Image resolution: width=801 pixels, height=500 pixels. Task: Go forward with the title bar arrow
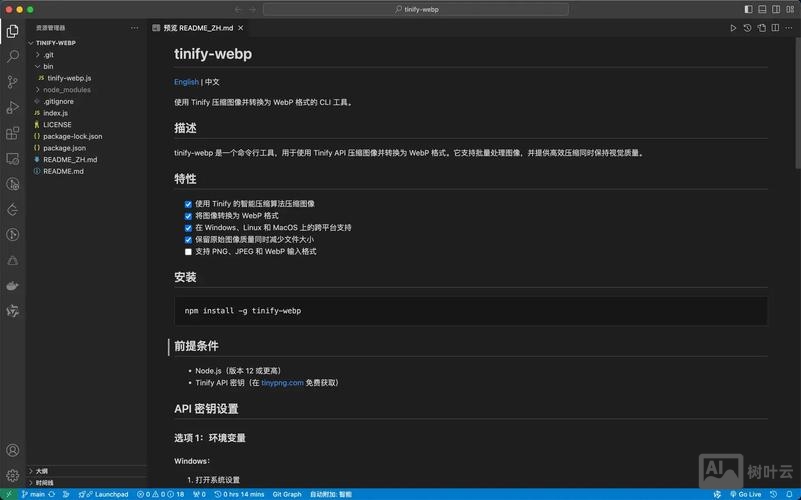(252, 9)
